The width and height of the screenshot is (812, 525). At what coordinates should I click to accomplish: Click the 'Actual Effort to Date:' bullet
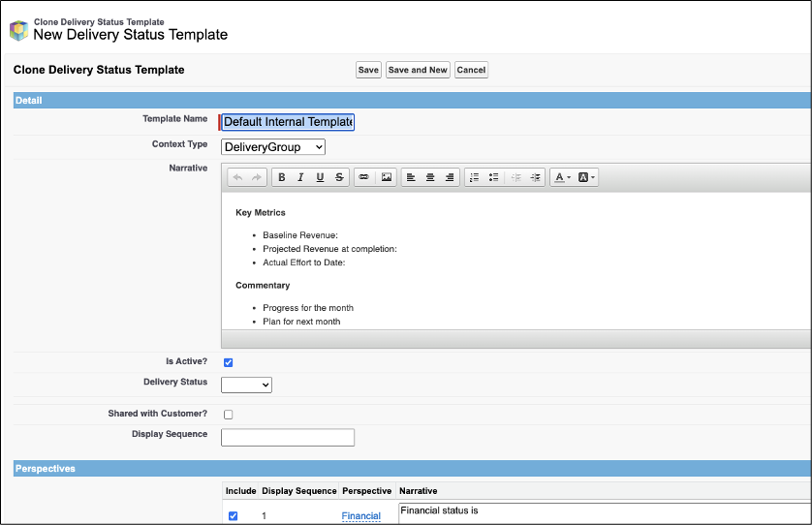(304, 262)
